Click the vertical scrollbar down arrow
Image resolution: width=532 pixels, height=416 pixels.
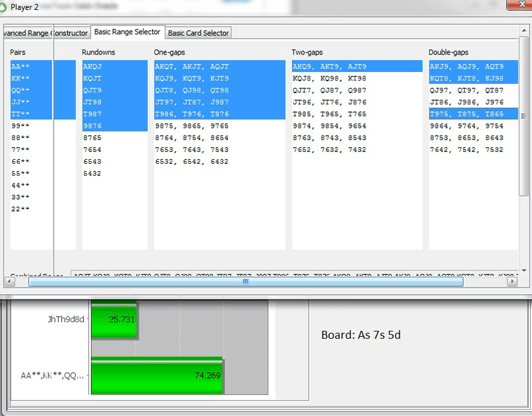tap(525, 268)
